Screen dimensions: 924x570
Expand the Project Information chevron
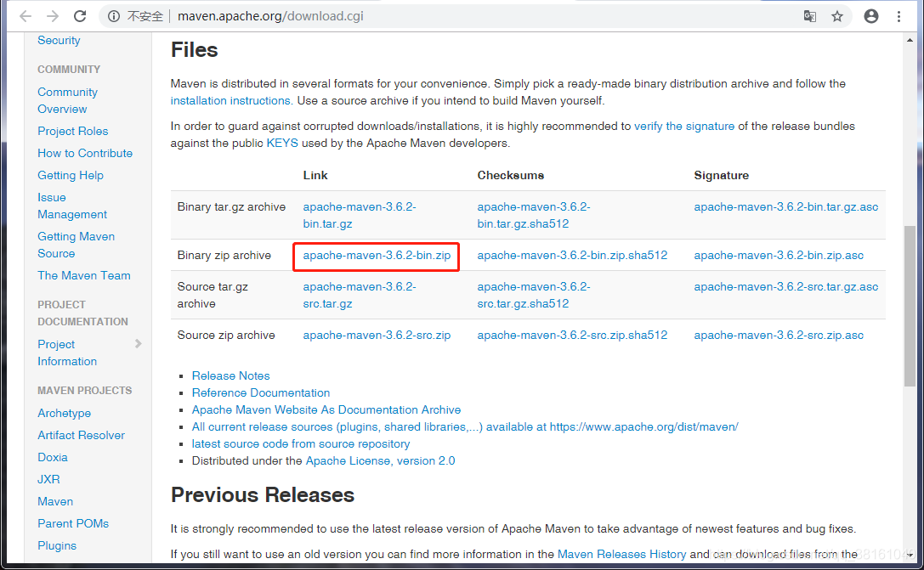point(138,344)
